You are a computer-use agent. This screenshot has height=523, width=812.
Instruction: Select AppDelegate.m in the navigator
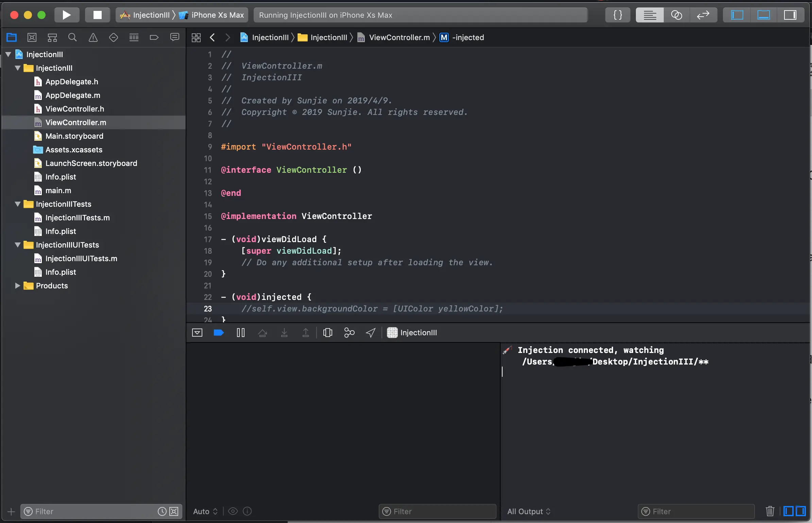73,95
